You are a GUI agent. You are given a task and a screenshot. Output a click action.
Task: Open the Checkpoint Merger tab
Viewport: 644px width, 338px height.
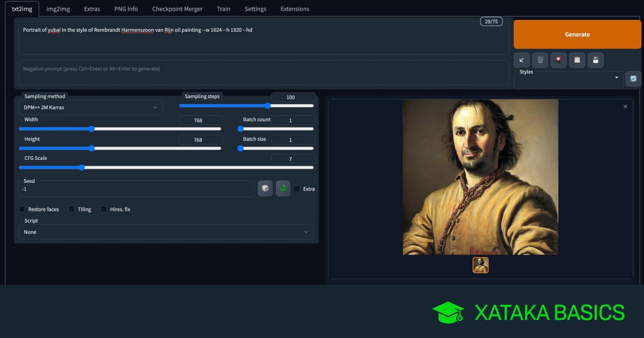pos(177,9)
